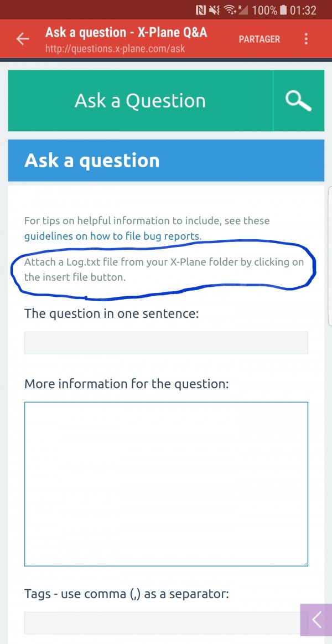Screen dimensions: 332x644
Task: Tap the battery indicator icon
Action: pyautogui.click(x=283, y=10)
